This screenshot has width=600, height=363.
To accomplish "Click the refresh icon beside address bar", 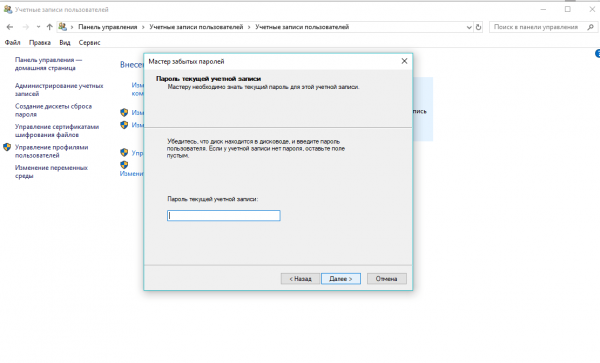I will [478, 27].
